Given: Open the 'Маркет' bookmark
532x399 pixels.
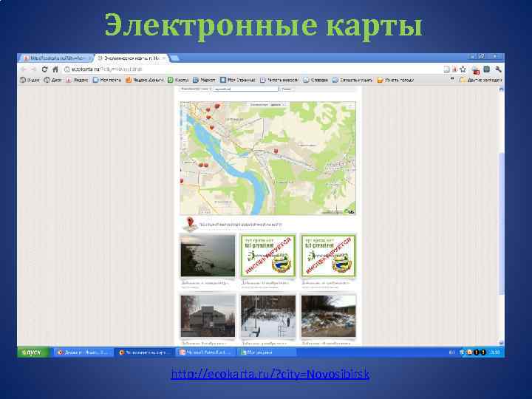Looking at the screenshot, I should tap(204, 80).
